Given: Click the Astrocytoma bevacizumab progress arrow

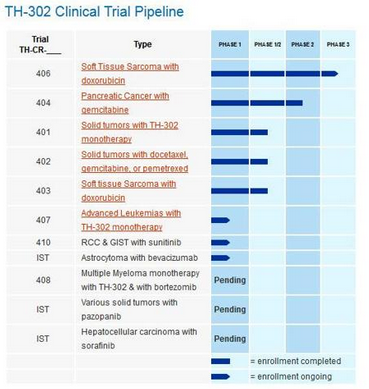Looking at the screenshot, I should pos(220,258).
